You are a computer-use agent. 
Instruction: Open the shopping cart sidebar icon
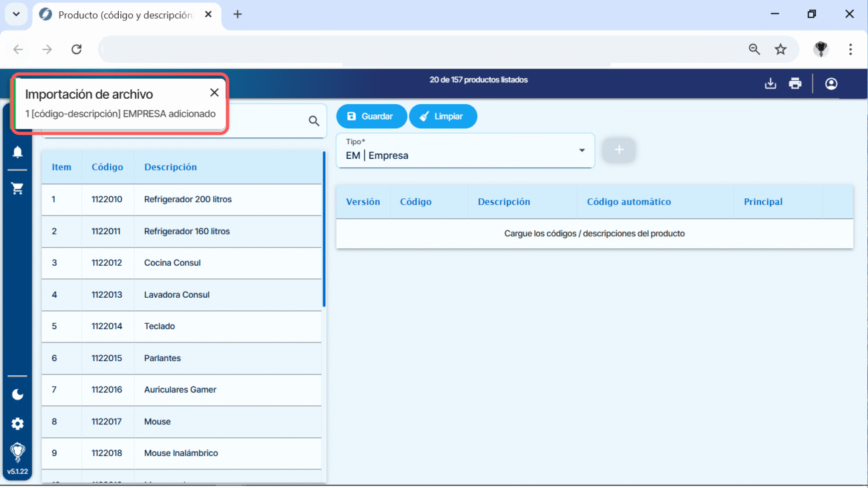click(x=17, y=188)
